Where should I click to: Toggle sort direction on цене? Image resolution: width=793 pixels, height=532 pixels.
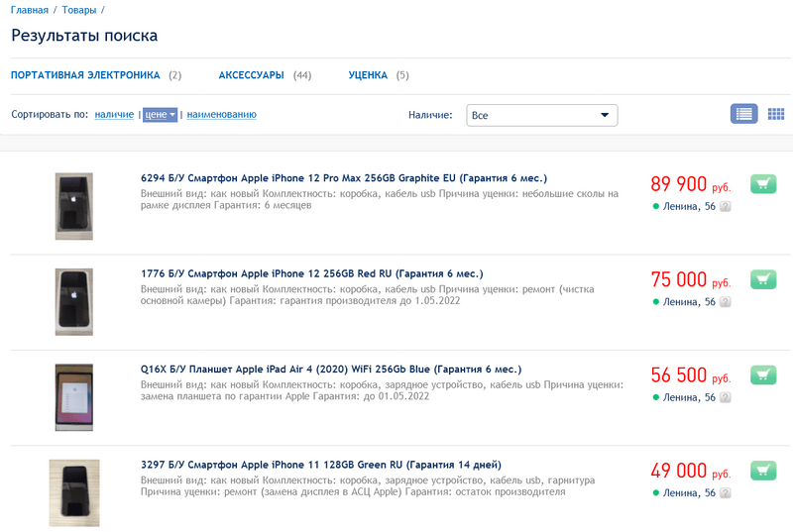(160, 115)
